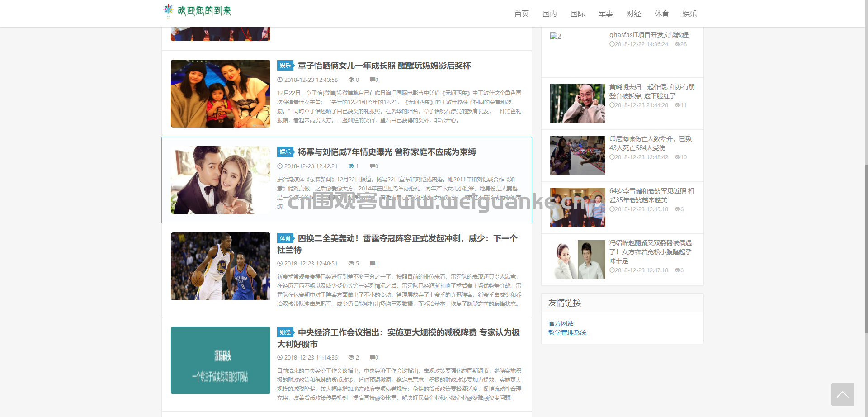Click comment icon on 章子怡 article
This screenshot has height=417, width=868.
(373, 80)
